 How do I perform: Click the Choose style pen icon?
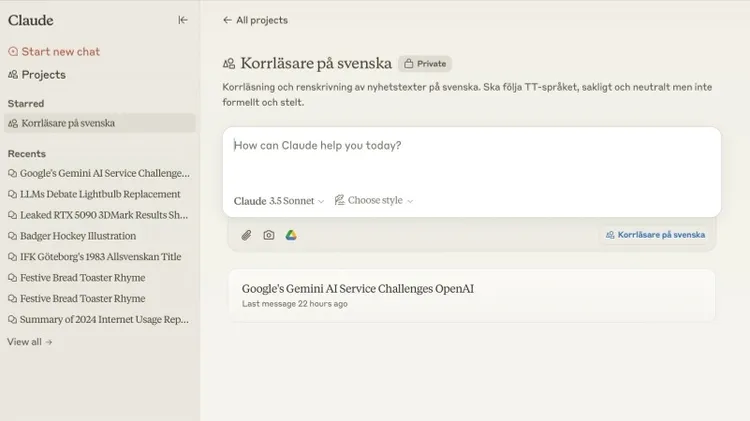pyautogui.click(x=339, y=200)
